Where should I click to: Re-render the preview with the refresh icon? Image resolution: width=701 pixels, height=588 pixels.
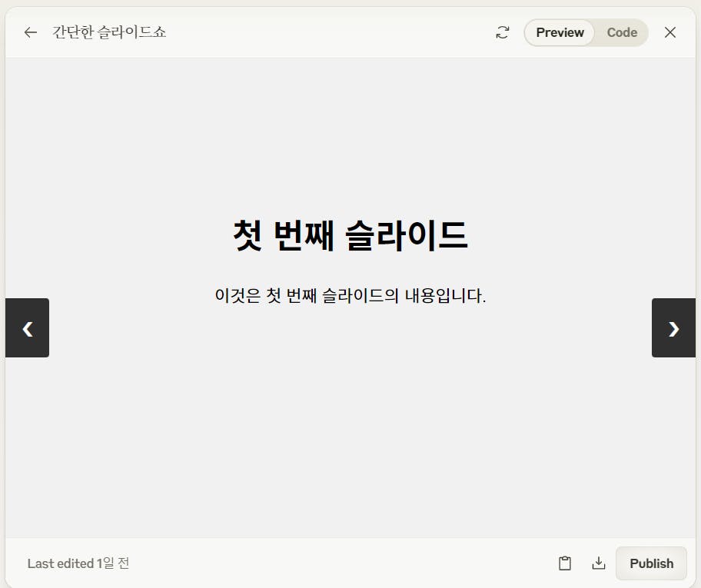tap(503, 32)
